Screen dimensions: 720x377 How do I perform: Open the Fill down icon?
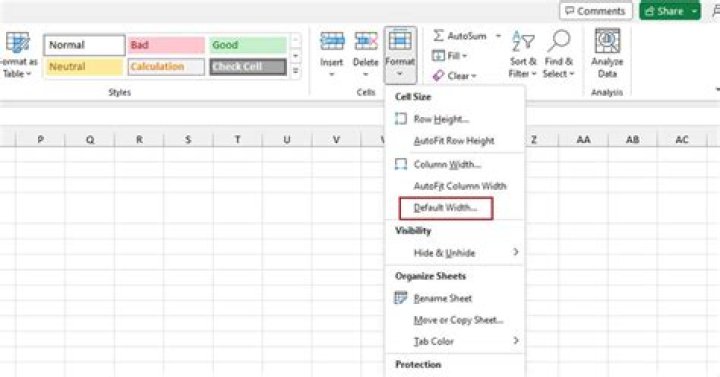pos(438,56)
